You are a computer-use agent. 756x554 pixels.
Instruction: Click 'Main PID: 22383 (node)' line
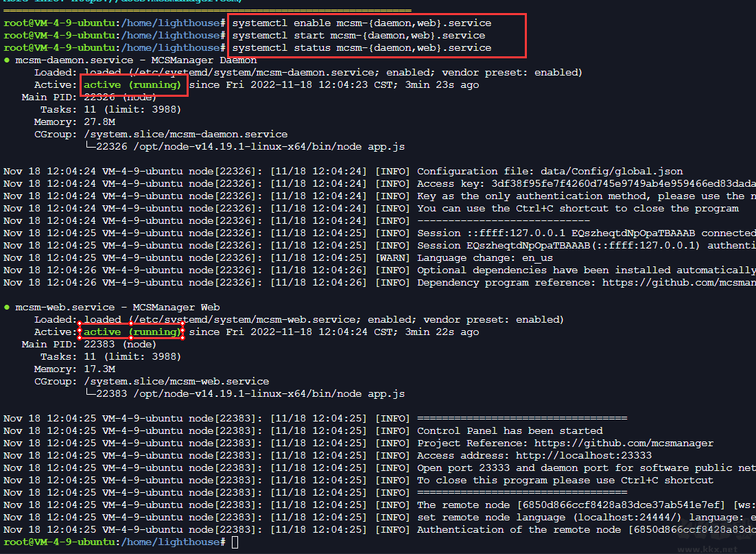coord(88,345)
